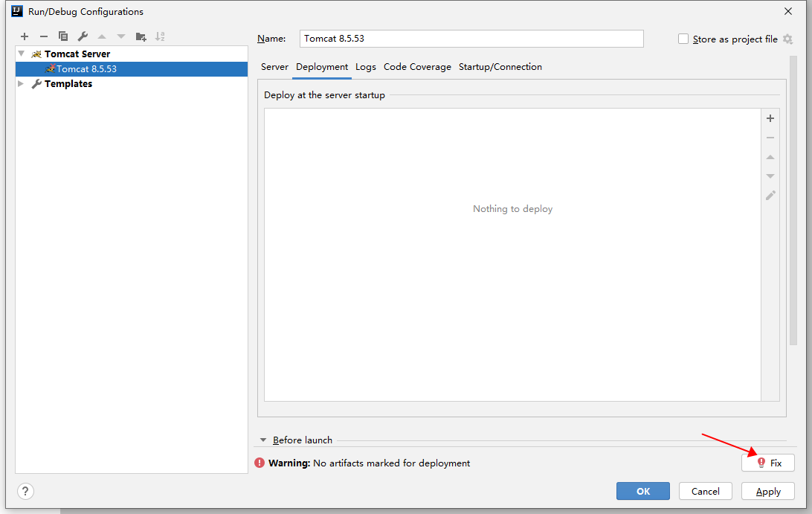The height and width of the screenshot is (514, 812).
Task: Confirm with the OK button
Action: pos(642,491)
